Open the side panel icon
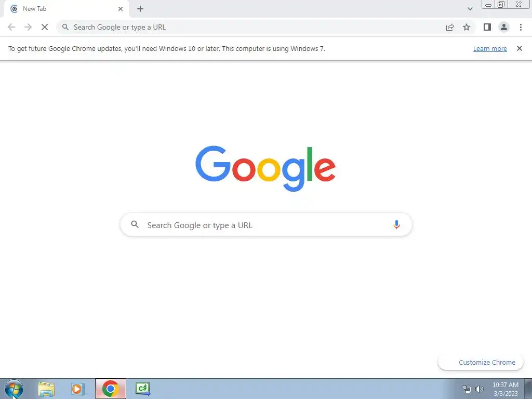Screen dimensions: 532x399 (x=487, y=27)
